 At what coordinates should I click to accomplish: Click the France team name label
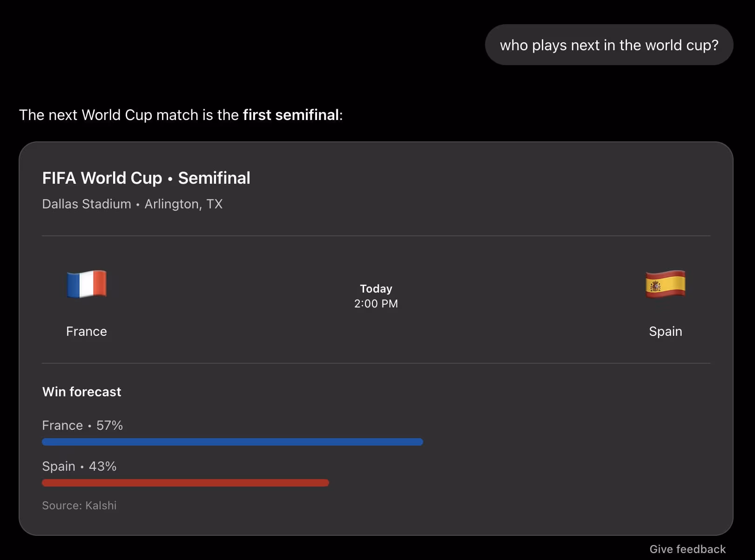click(x=87, y=331)
